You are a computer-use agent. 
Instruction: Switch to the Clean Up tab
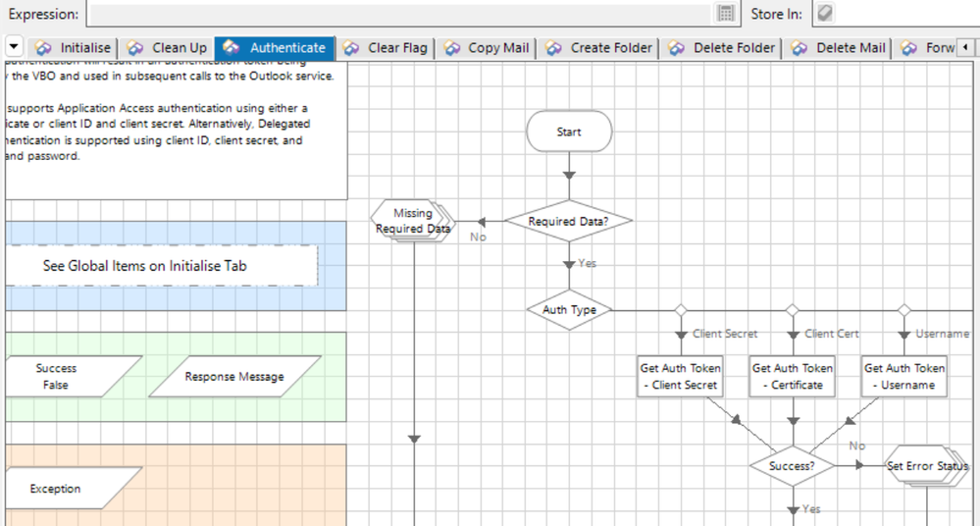(168, 48)
